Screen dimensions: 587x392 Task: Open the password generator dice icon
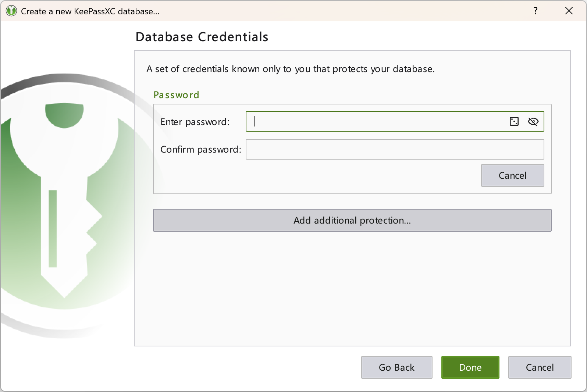point(514,121)
